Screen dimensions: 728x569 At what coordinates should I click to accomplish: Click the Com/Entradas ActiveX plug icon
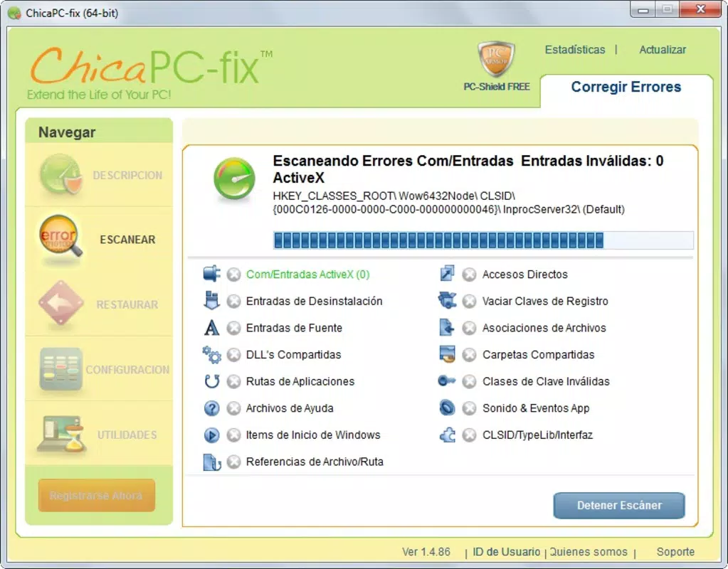[212, 274]
